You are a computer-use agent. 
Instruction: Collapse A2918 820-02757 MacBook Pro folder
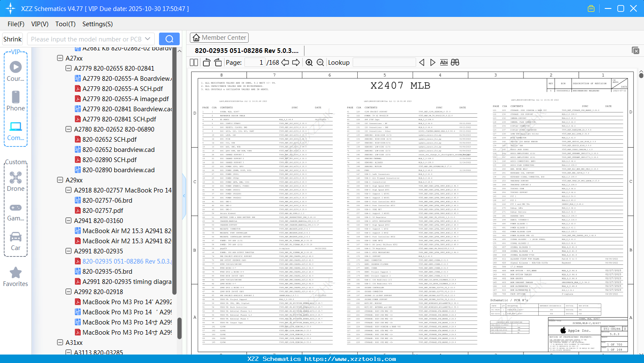[69, 190]
